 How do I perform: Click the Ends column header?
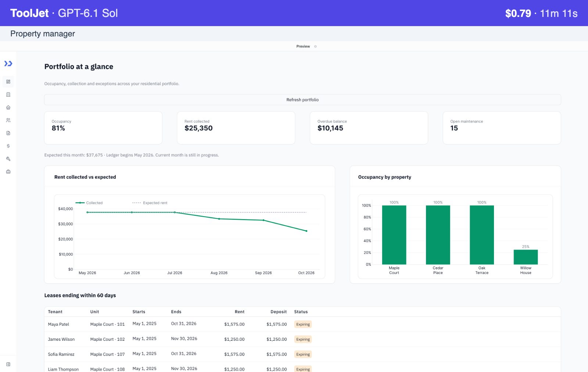coord(176,312)
